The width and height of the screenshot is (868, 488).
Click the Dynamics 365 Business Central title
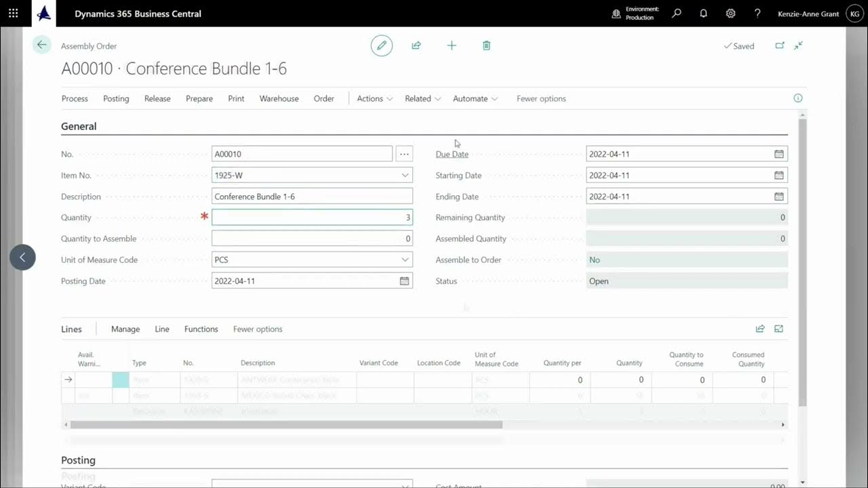click(x=138, y=14)
